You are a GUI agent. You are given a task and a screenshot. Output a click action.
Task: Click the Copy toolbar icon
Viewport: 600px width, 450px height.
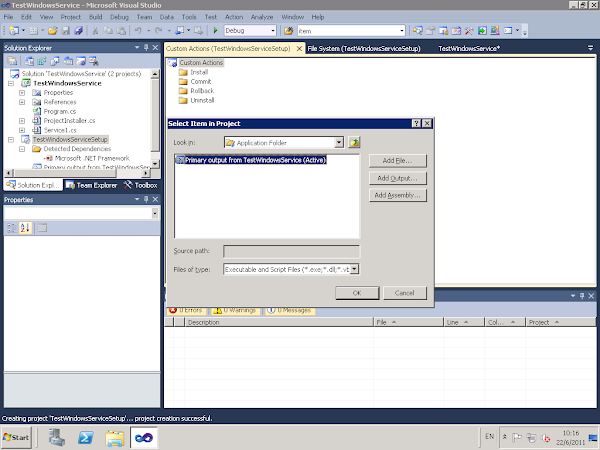point(108,31)
